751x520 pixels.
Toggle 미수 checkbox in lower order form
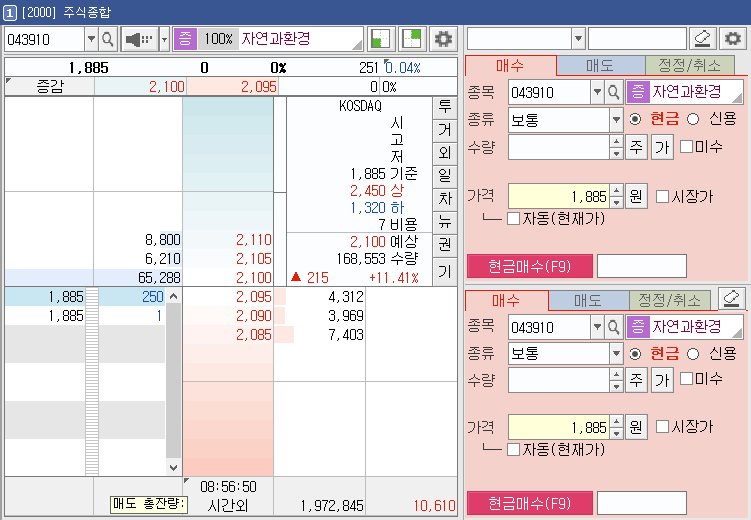click(x=686, y=379)
